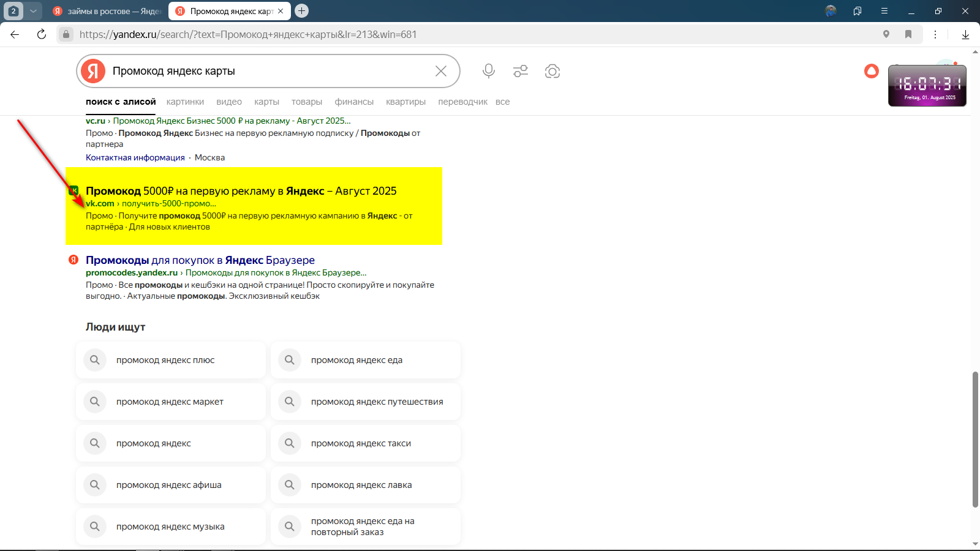Search by image with the camera icon
Viewport: 980px width, 551px height.
(552, 71)
